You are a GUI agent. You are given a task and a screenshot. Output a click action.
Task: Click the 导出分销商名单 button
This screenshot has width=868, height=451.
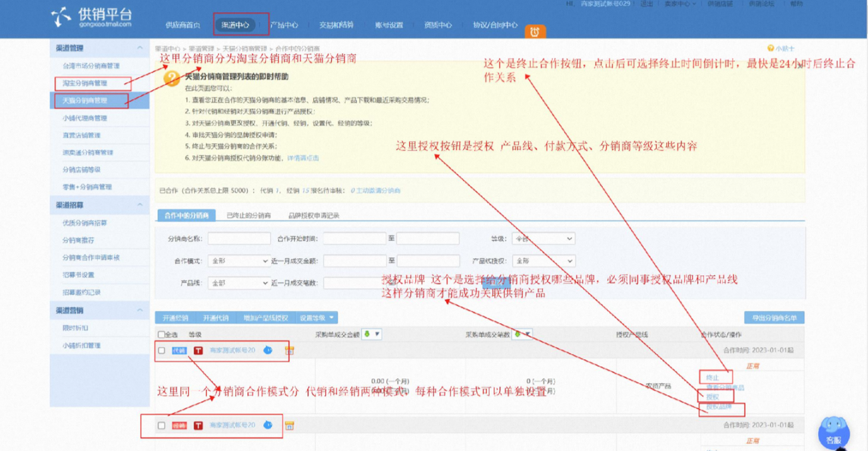[774, 318]
